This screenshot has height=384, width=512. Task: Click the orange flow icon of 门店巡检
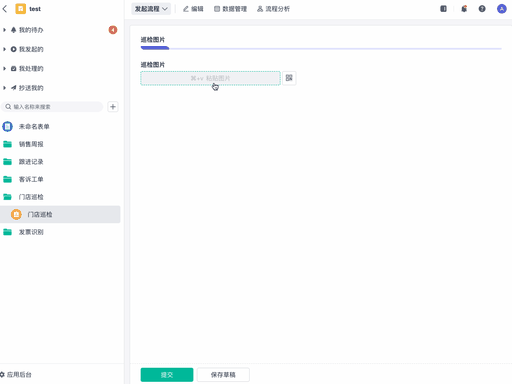(x=16, y=214)
